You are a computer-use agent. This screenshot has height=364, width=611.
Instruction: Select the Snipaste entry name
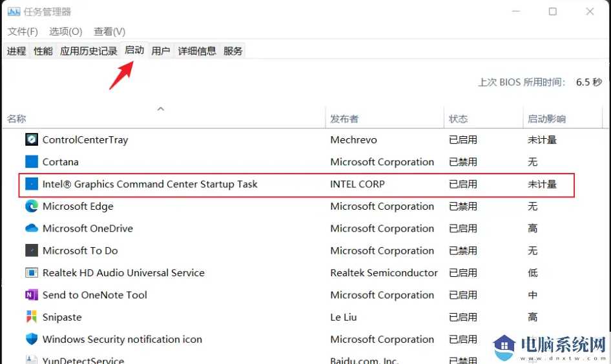tap(62, 318)
